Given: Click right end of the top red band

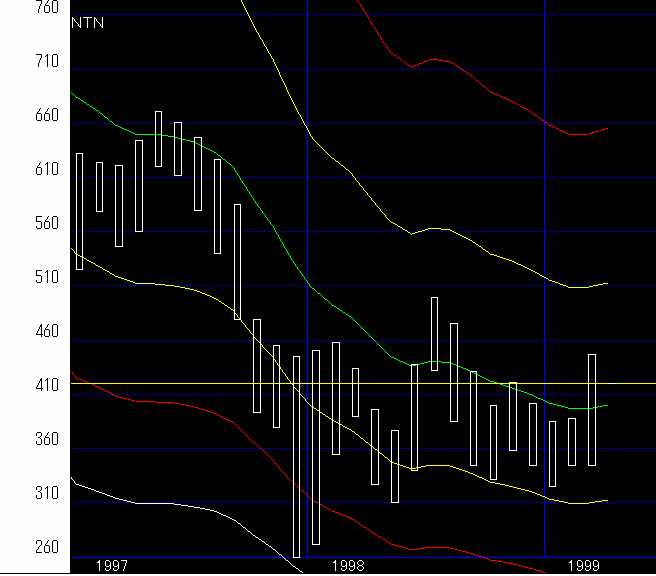Looking at the screenshot, I should tap(606, 128).
